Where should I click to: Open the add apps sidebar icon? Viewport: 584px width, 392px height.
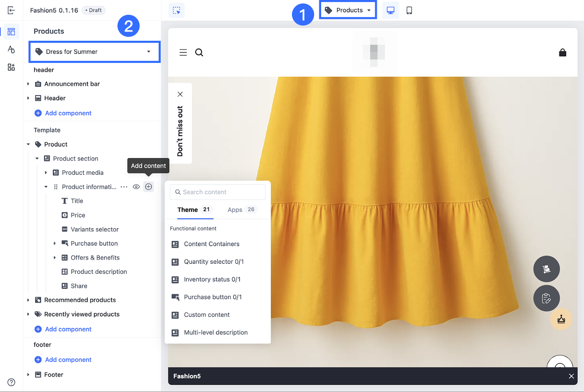point(11,67)
